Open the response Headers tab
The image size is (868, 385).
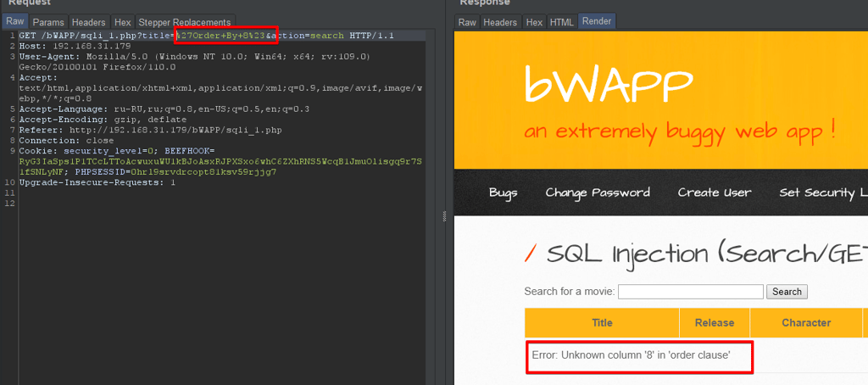click(x=500, y=22)
